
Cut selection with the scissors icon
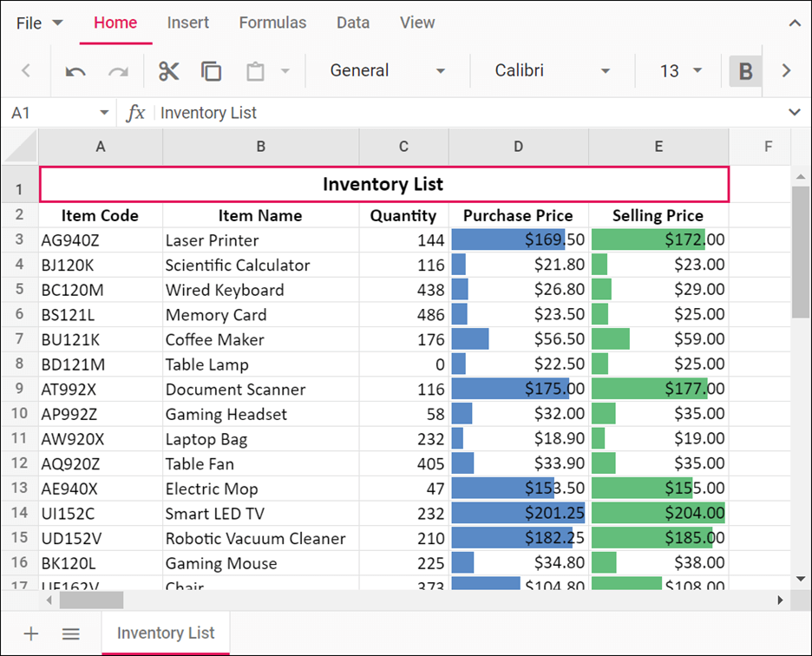[x=168, y=71]
